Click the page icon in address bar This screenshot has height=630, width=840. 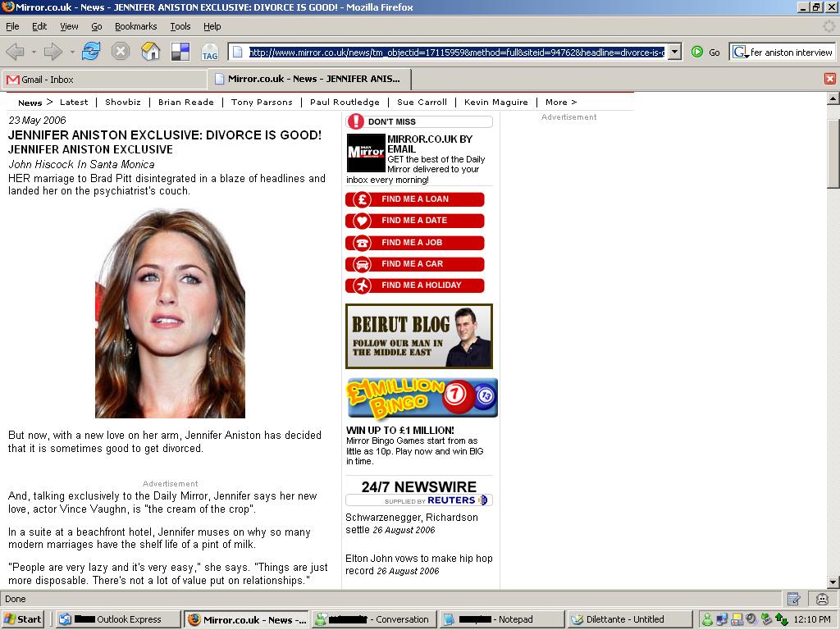click(x=239, y=52)
